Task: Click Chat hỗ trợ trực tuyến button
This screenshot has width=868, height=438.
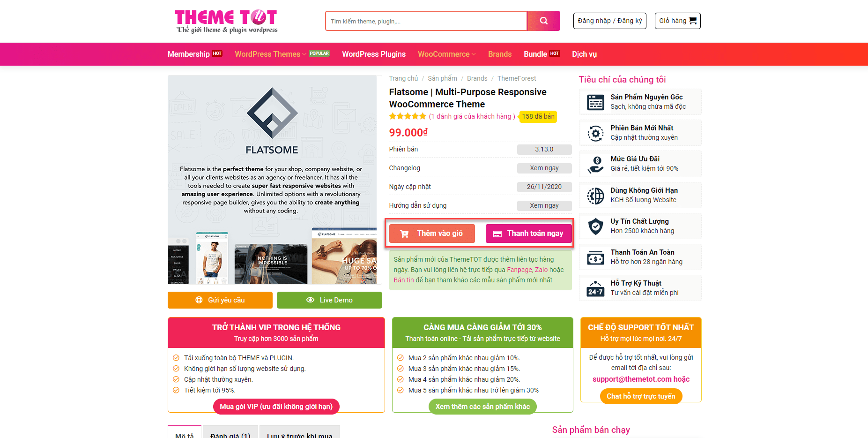Action: coord(641,396)
